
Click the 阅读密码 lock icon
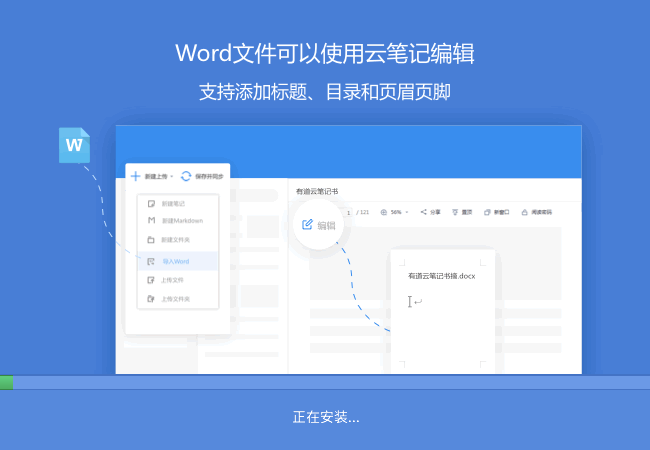[524, 212]
